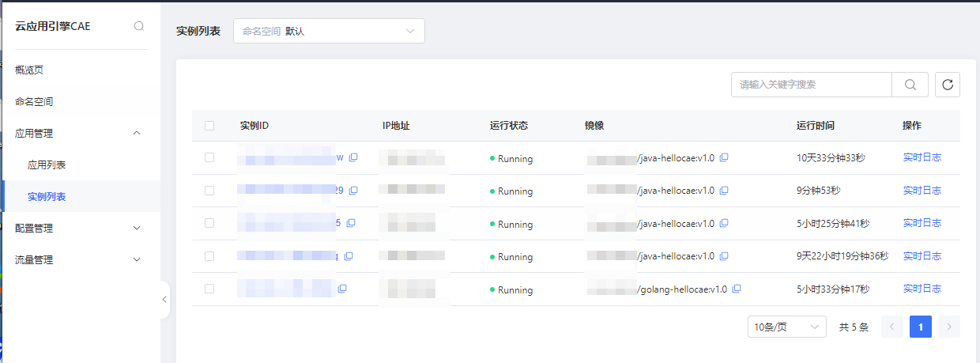Expand the 配置管理 menu section
Image resolution: width=980 pixels, height=363 pixels.
[79, 228]
